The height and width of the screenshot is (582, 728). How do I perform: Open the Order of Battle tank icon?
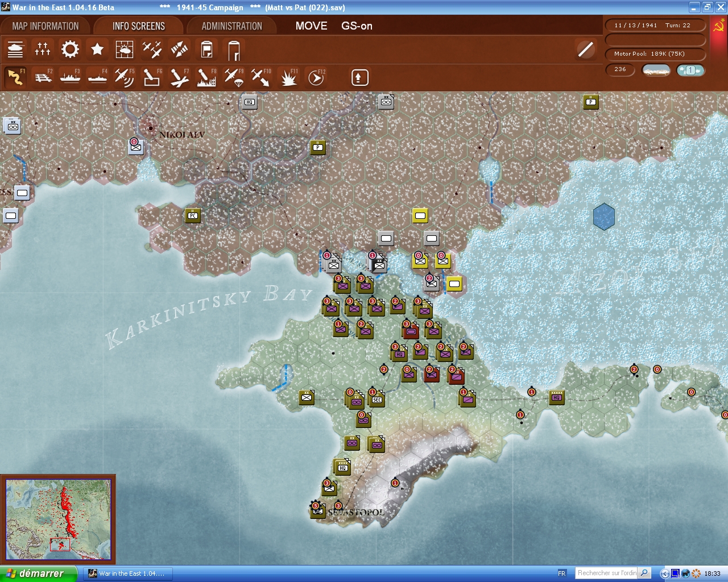click(x=15, y=49)
